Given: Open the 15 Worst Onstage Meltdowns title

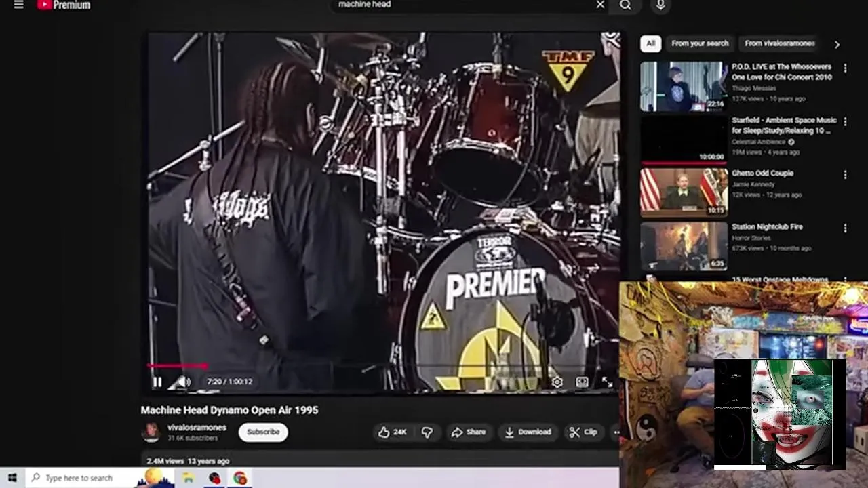Looking at the screenshot, I should 779,279.
